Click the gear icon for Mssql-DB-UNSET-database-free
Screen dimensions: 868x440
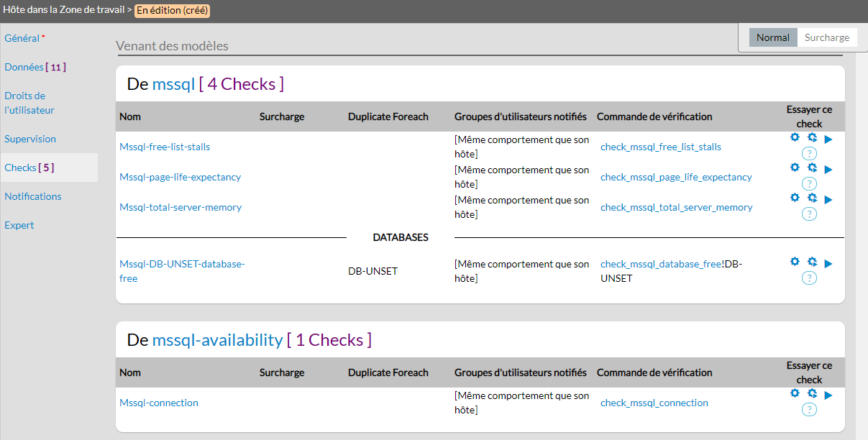(795, 262)
